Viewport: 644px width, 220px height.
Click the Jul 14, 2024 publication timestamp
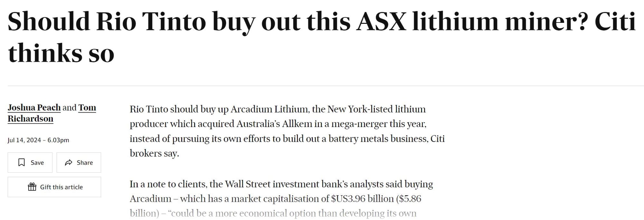[38, 140]
